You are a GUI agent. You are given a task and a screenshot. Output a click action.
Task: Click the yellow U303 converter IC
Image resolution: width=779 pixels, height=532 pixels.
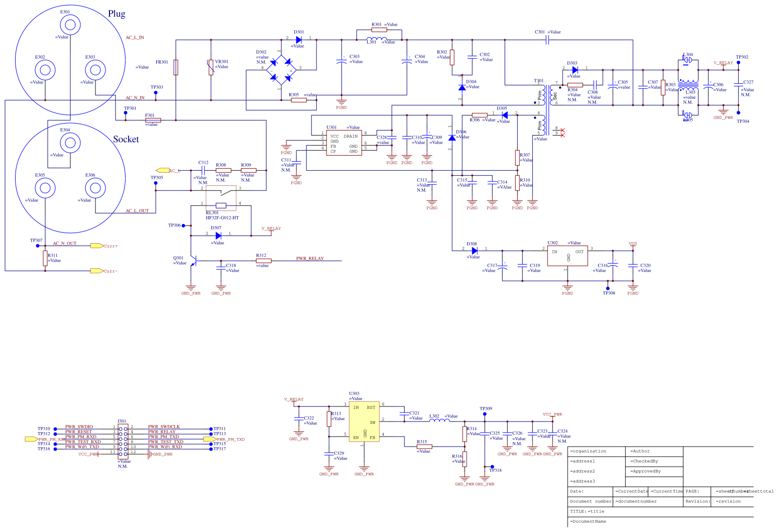364,422
